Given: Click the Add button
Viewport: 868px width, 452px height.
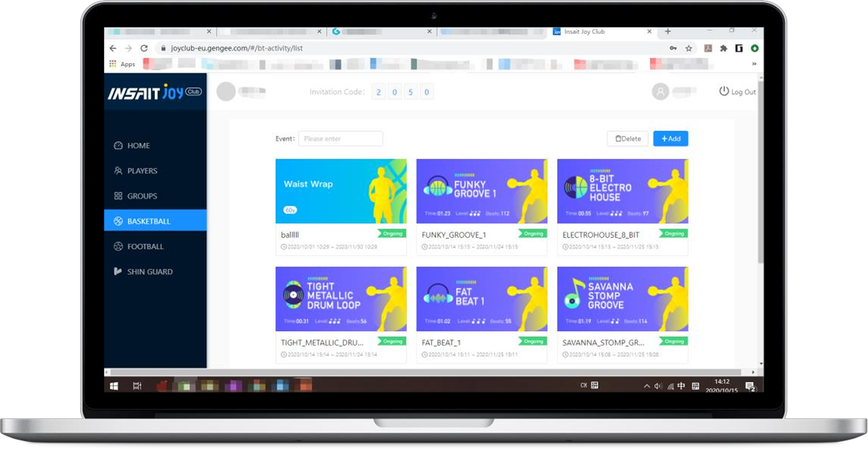Looking at the screenshot, I should (x=670, y=138).
